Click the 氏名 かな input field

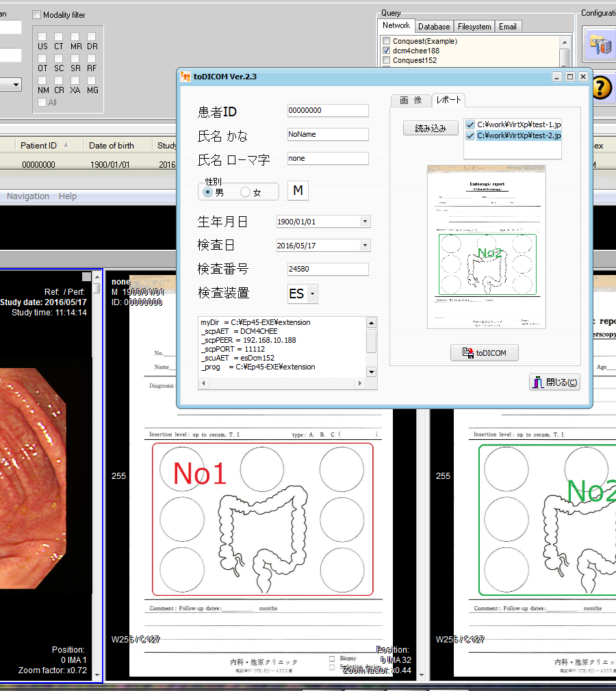coord(328,134)
